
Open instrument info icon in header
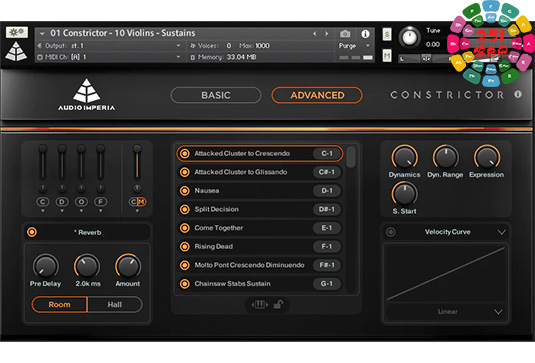point(365,34)
